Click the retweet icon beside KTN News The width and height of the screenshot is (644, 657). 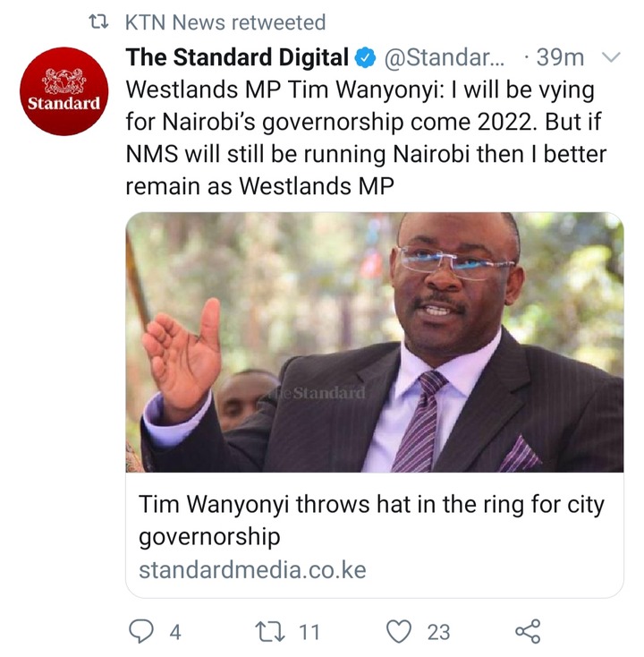99,22
